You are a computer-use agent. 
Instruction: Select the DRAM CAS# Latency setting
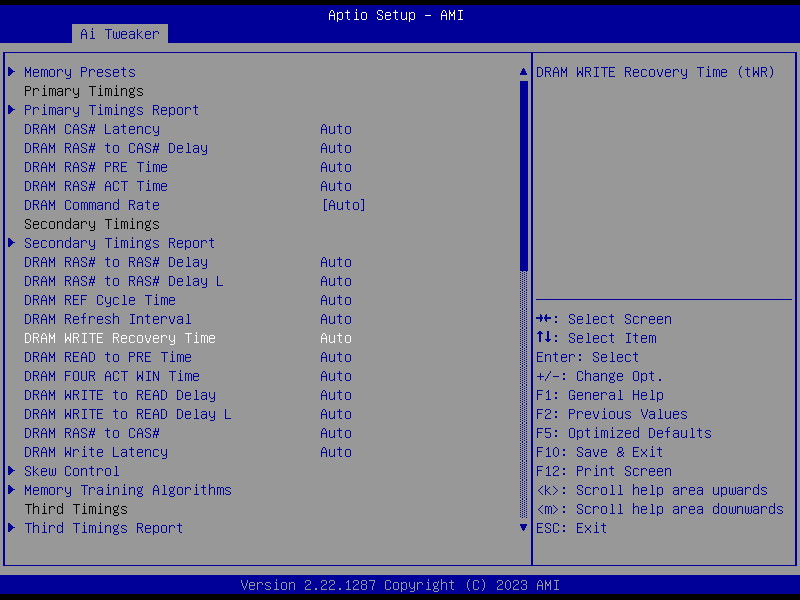92,129
